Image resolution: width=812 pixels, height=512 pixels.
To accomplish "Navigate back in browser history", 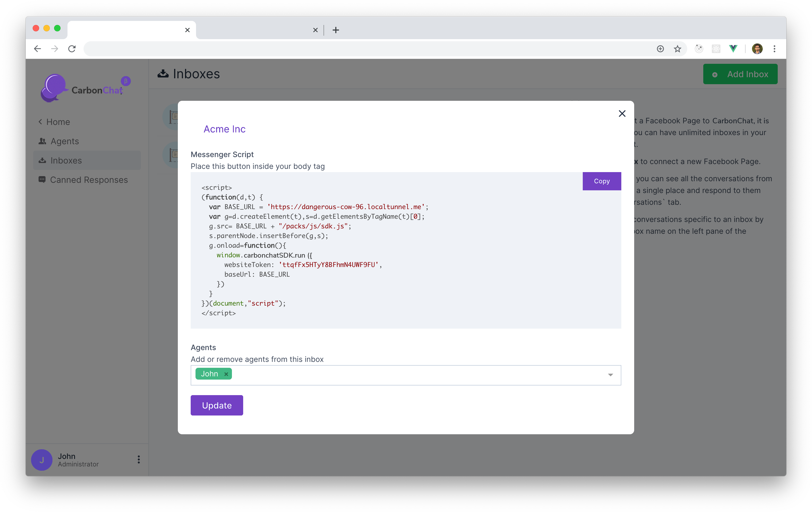I will 37,49.
